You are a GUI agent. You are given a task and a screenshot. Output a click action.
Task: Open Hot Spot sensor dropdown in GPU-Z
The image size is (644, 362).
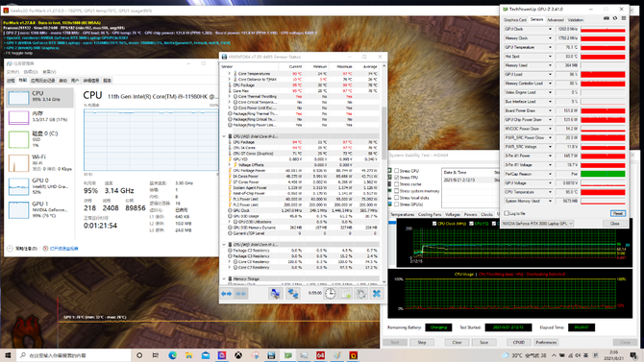coord(550,57)
